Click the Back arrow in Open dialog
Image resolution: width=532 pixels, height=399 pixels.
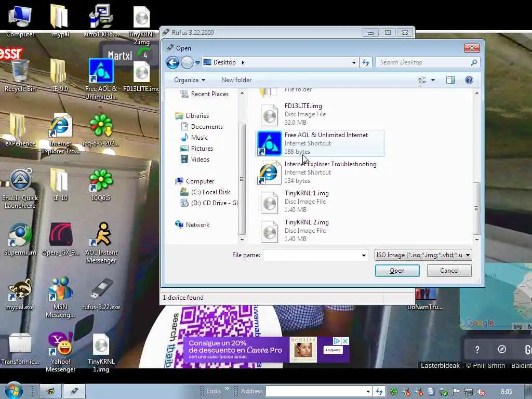(172, 62)
